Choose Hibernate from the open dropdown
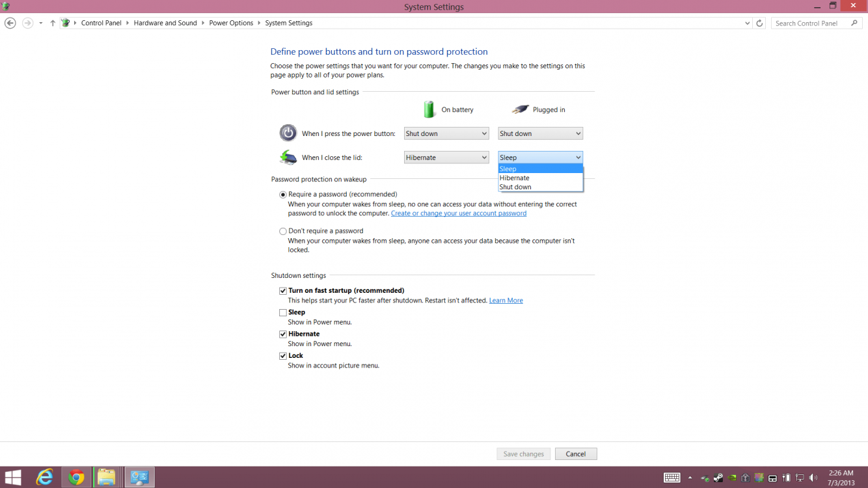Viewport: 868px width, 488px height. click(x=515, y=178)
